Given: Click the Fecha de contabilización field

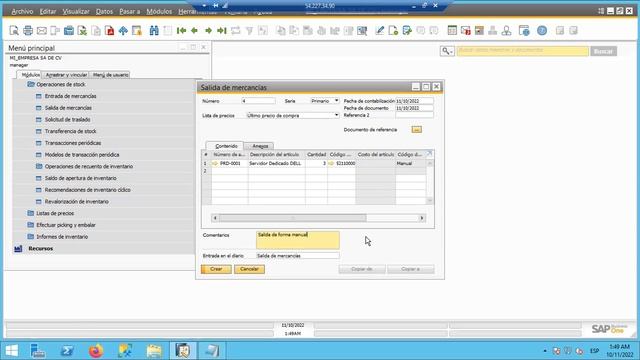Looking at the screenshot, I should pos(414,100).
